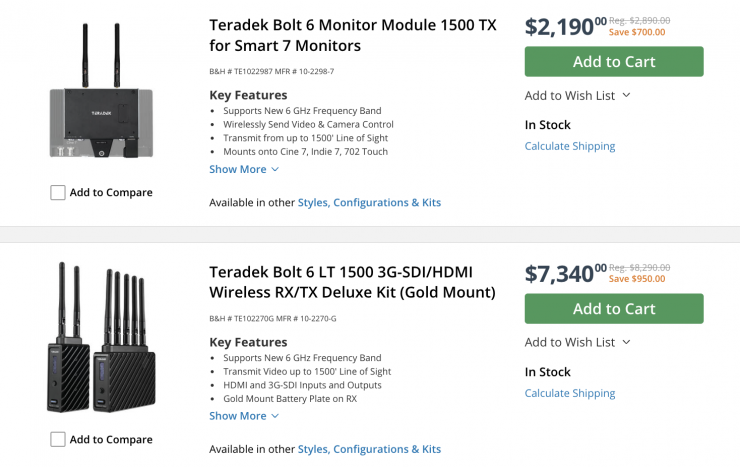The height and width of the screenshot is (467, 740).
Task: Check Add to Compare for Bolt 6 LT kit
Action: 58,439
